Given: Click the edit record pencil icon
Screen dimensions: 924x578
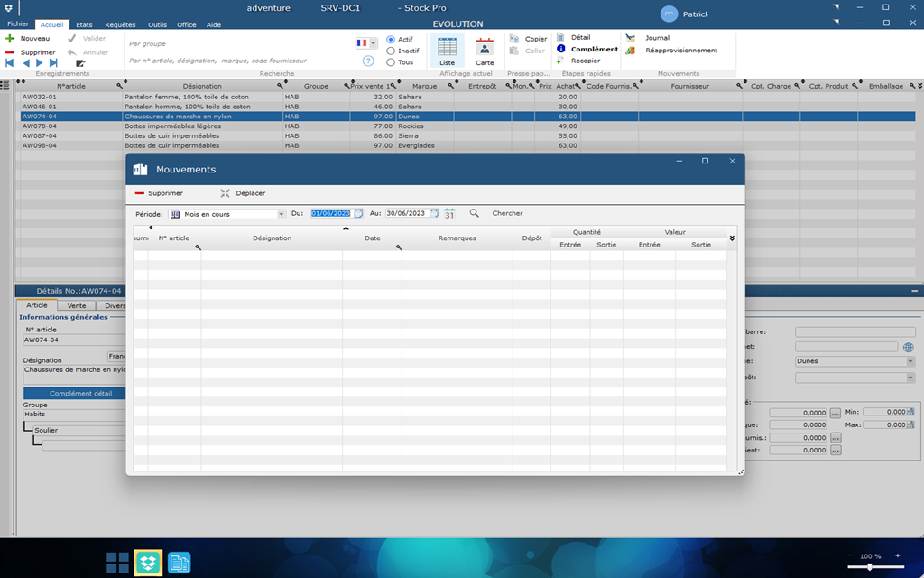Looking at the screenshot, I should [80, 63].
